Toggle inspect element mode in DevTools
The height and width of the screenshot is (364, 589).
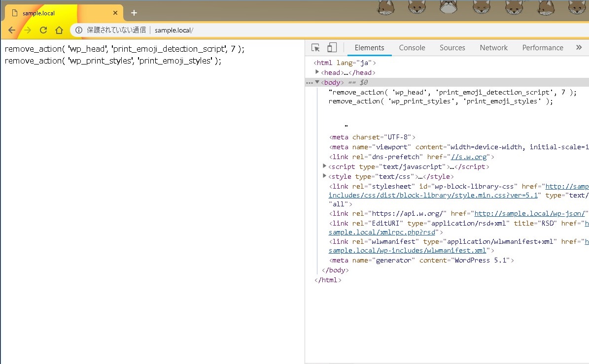click(314, 48)
